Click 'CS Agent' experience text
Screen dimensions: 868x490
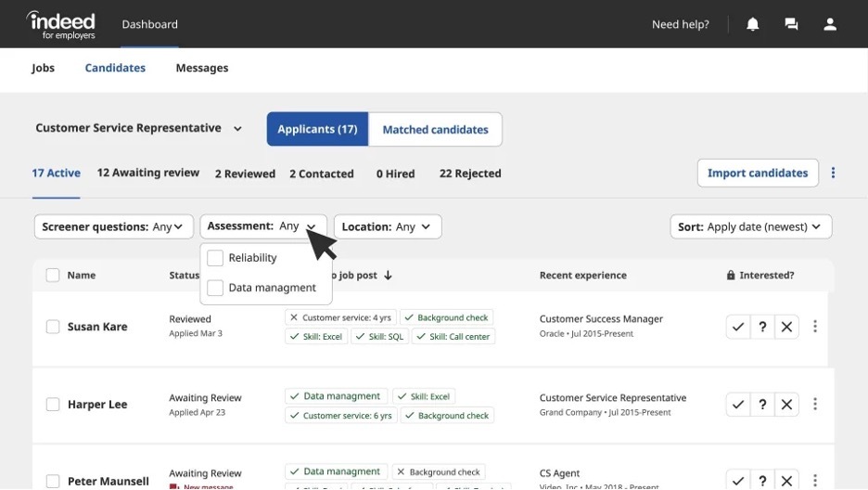point(560,473)
